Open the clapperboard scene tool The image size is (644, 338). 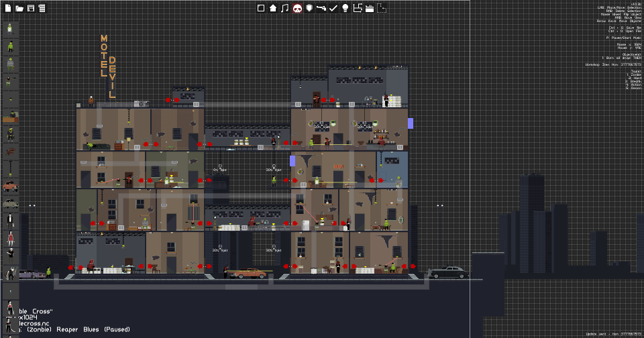pos(370,8)
